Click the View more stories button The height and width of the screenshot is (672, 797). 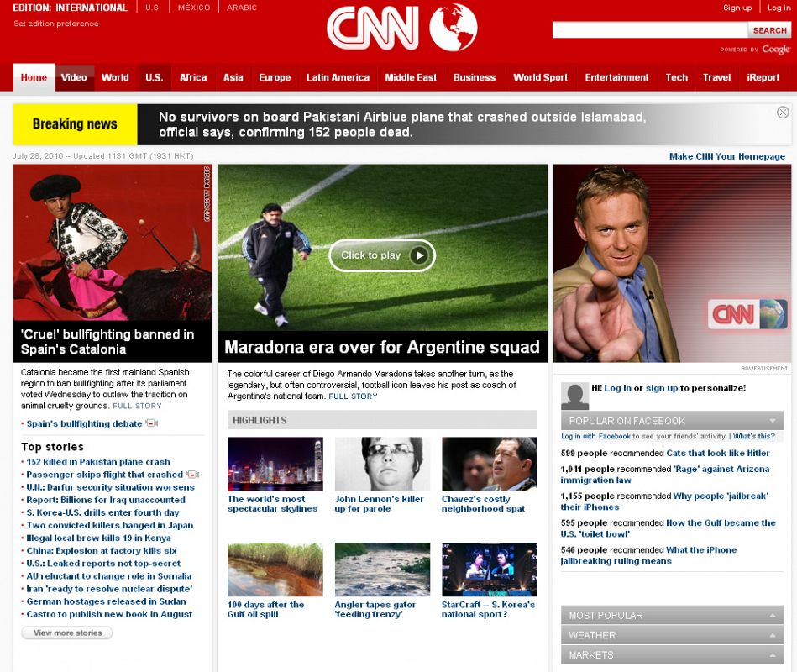(66, 633)
